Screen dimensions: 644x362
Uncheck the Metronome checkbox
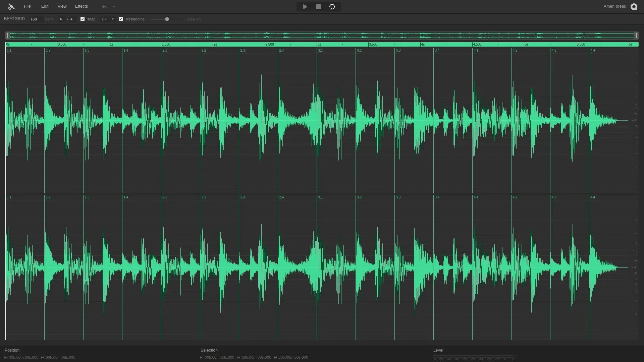tap(121, 19)
